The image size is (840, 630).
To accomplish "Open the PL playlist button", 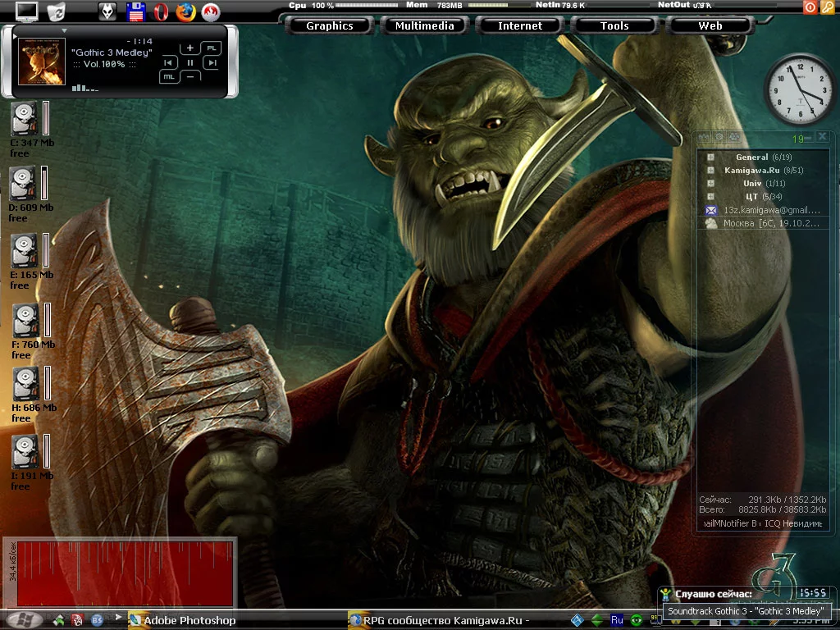I will tap(212, 48).
